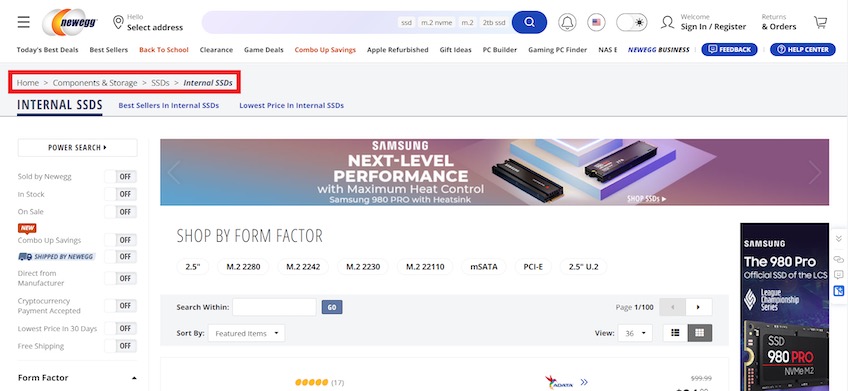Screen dimensions: 848x391
Task: Click the GO search within button
Action: point(332,307)
